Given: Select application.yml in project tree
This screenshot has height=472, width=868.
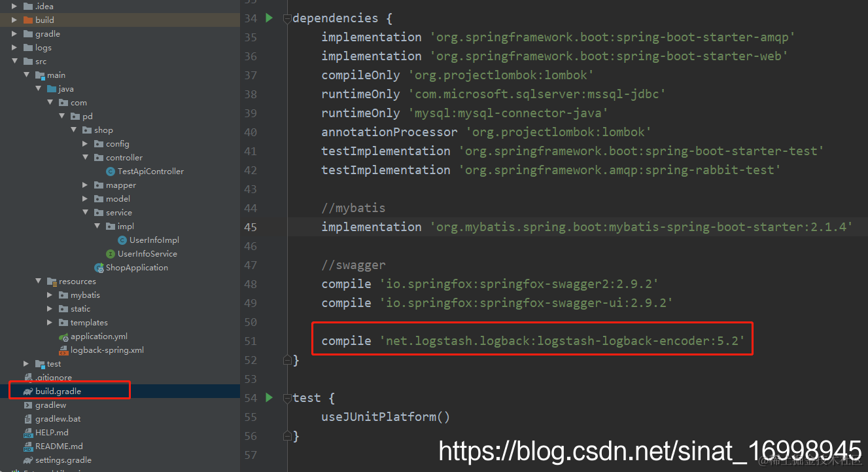Looking at the screenshot, I should [x=99, y=336].
